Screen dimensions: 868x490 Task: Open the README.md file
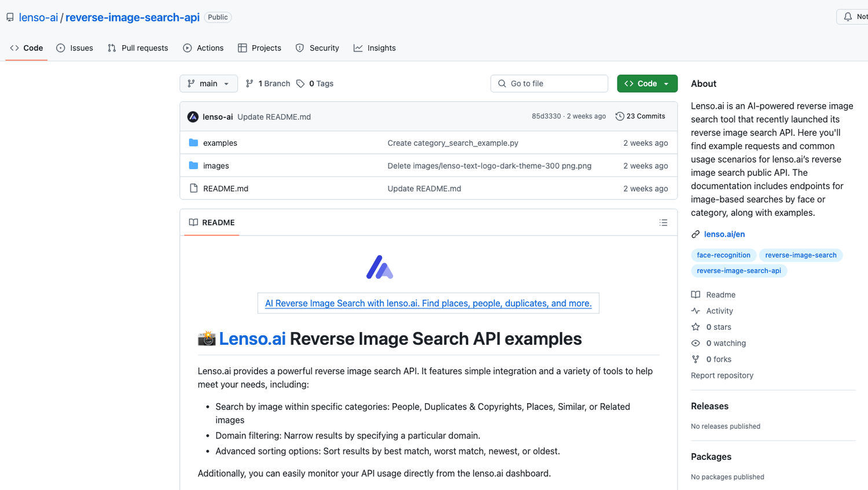226,189
